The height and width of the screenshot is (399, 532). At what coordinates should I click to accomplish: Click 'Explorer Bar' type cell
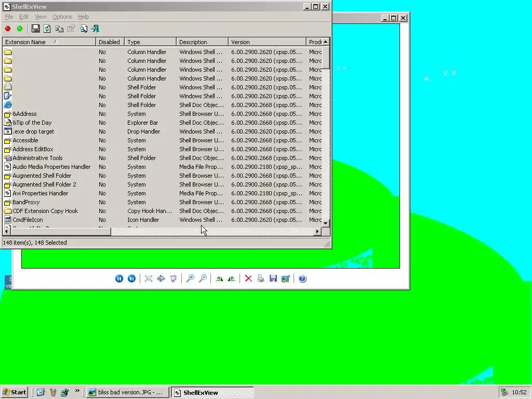point(142,123)
